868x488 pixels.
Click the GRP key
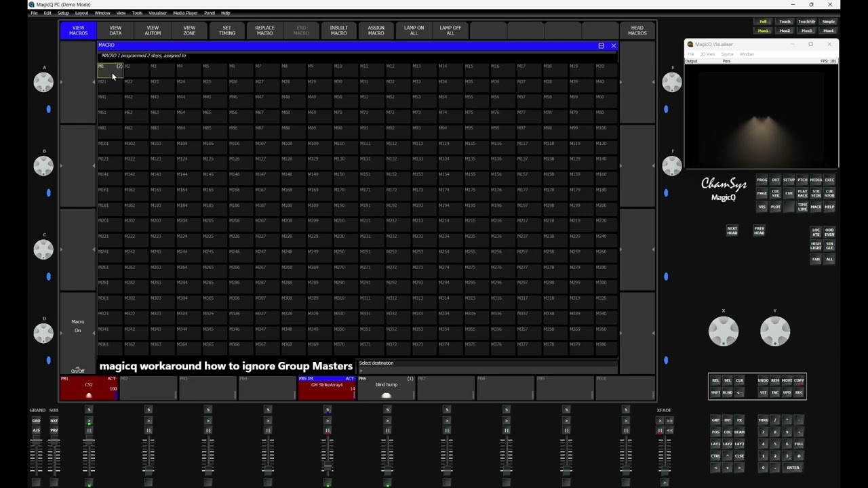point(715,420)
